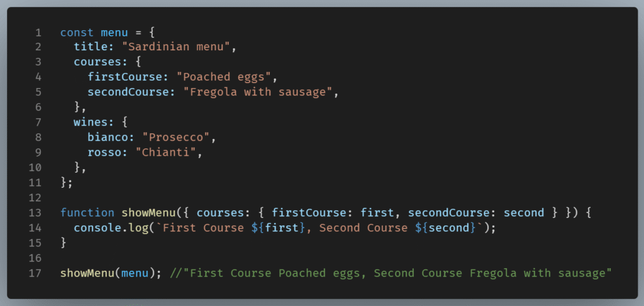Image resolution: width=644 pixels, height=306 pixels.
Task: Click the green comment on the last line
Action: pyautogui.click(x=391, y=273)
